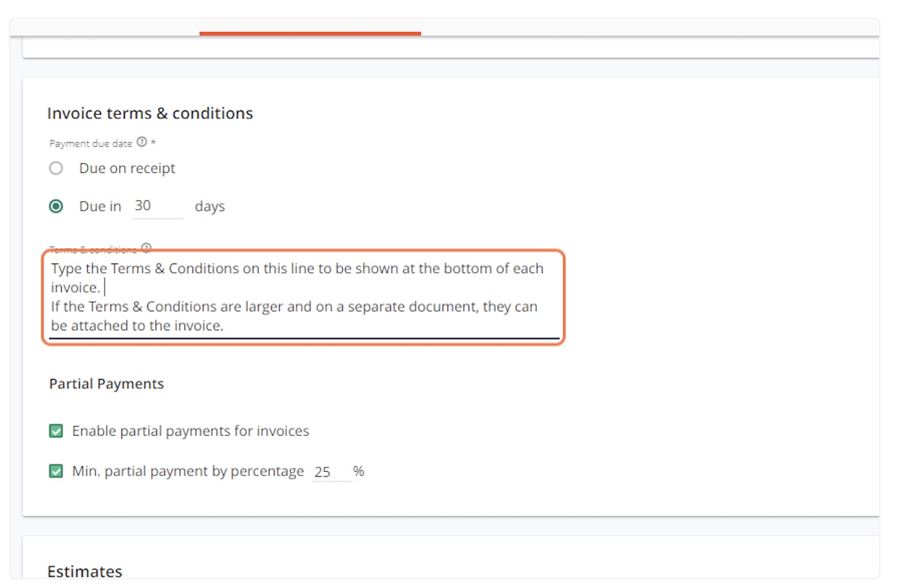Click the Payment due date help icon
This screenshot has height=588, width=911.
pos(142,143)
